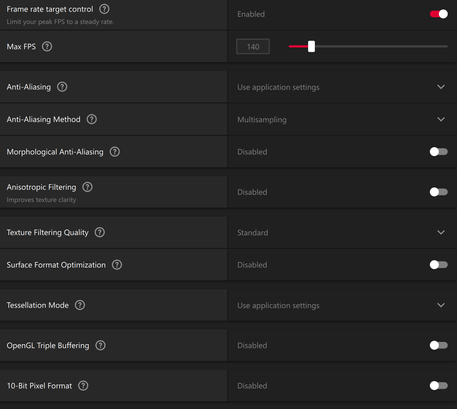Click OpenGL Triple Buffering help icon
457x409 pixels.
point(100,345)
